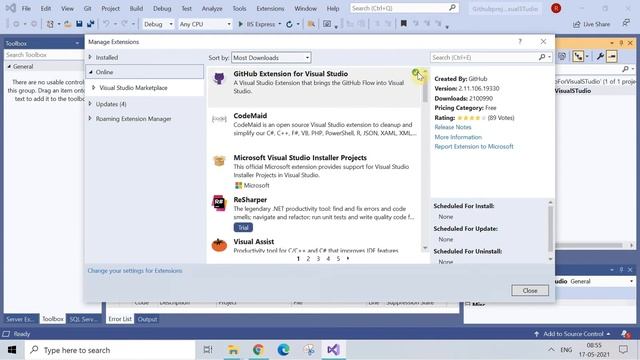
Task: Open File Explorer from the taskbar
Action: [233, 349]
